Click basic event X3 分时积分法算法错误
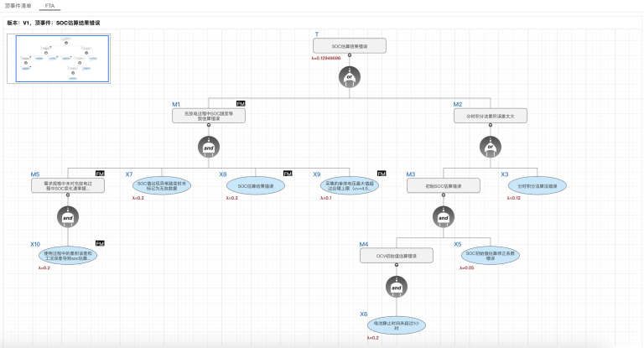 coord(538,185)
